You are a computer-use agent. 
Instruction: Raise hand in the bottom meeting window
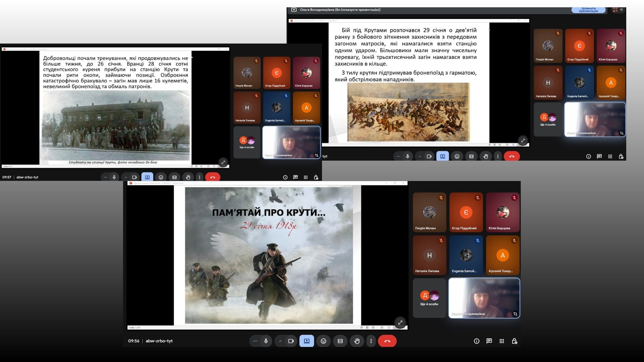357,341
